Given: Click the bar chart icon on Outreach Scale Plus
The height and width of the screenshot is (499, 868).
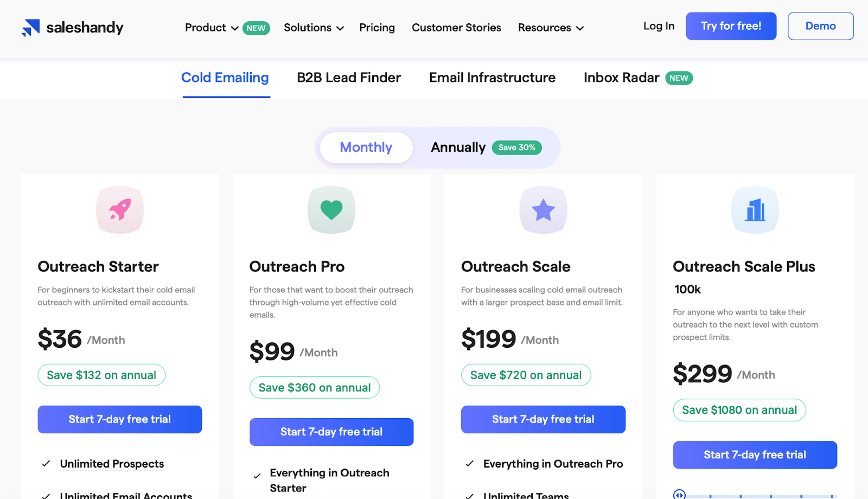Looking at the screenshot, I should tap(755, 210).
